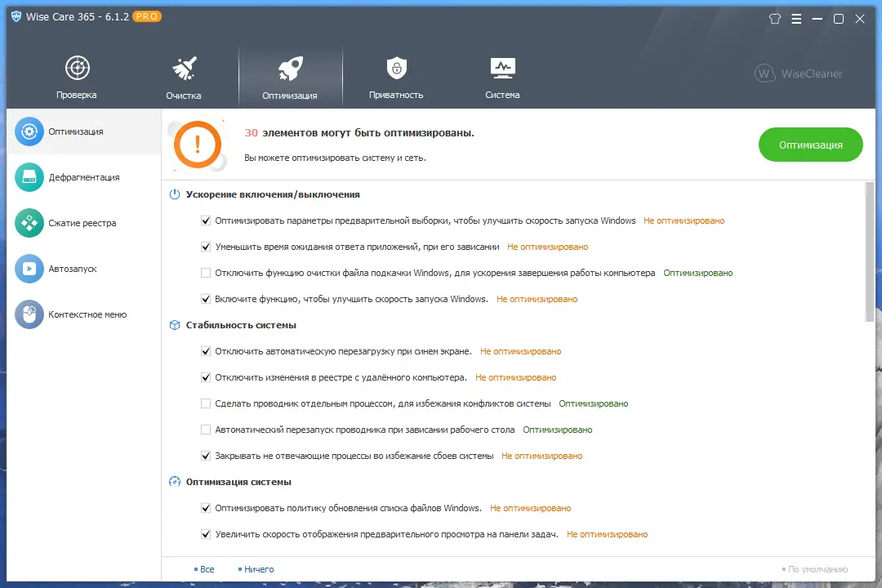Image resolution: width=882 pixels, height=588 pixels.
Task: Click the orange exclamation warning icon
Action: (198, 145)
